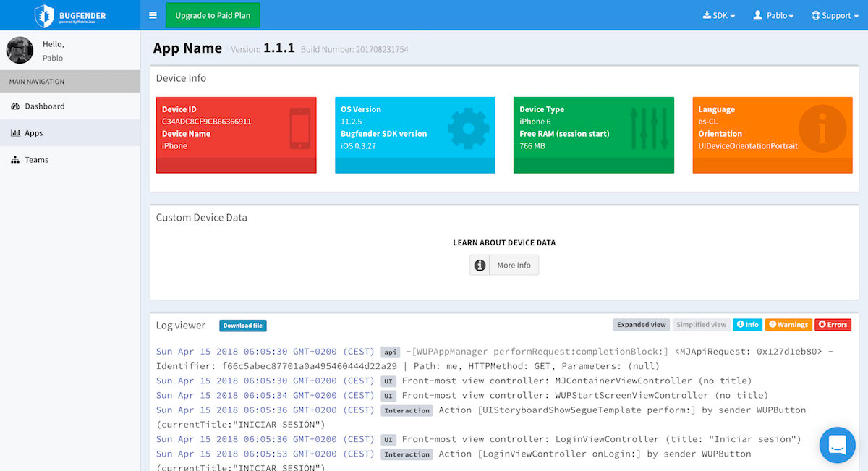Click the api tag in first log
This screenshot has height=471, width=868.
coord(391,352)
